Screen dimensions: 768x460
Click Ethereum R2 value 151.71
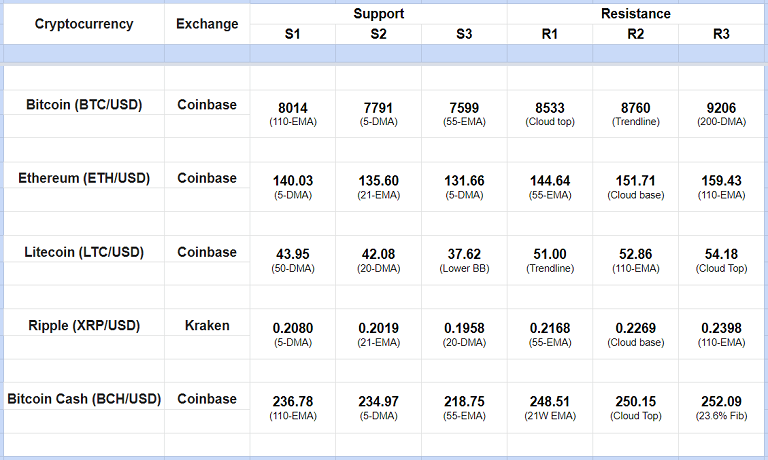[x=635, y=181]
